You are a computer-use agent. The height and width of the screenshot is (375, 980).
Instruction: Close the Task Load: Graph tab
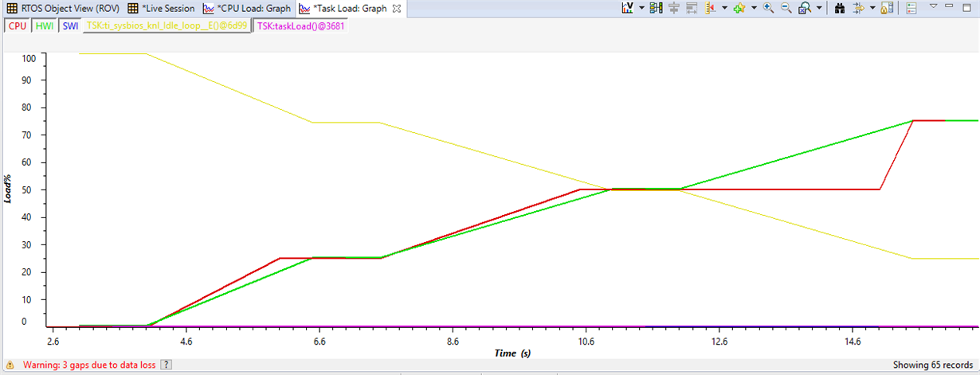pos(397,8)
